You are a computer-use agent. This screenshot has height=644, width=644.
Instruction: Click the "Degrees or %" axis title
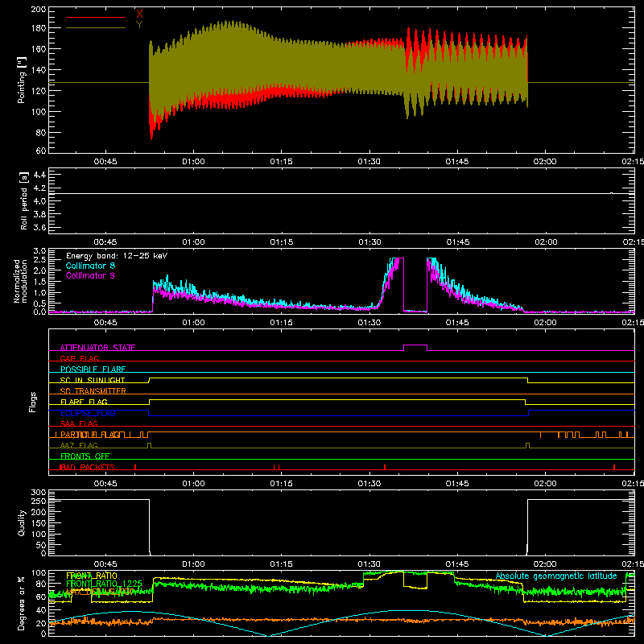tap(22, 603)
